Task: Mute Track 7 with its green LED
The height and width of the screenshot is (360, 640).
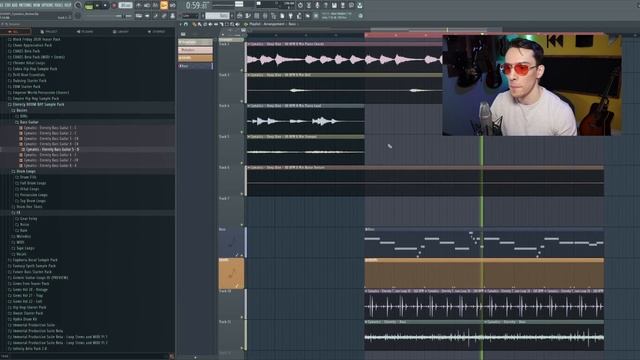Action: pyautogui.click(x=242, y=224)
